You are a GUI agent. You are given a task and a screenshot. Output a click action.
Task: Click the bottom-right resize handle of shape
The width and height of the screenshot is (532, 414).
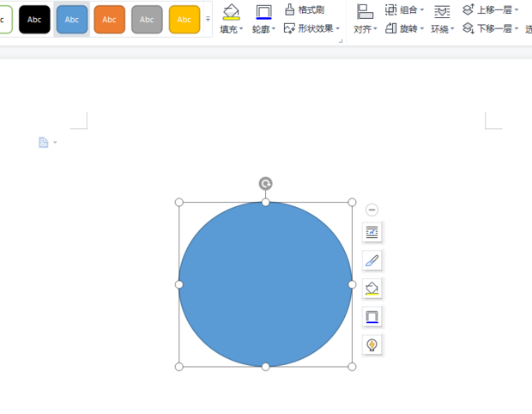coord(352,367)
